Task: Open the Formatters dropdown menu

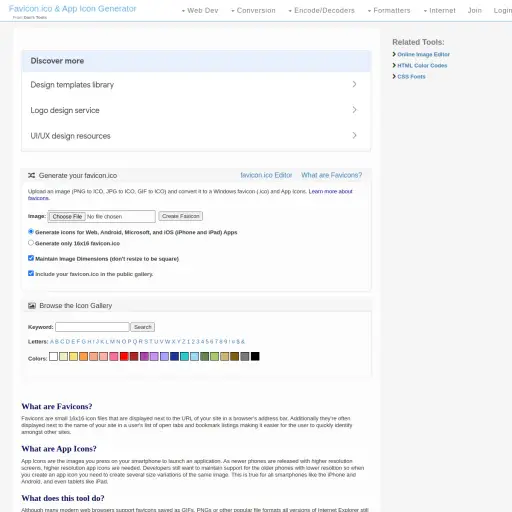Action: click(x=389, y=11)
